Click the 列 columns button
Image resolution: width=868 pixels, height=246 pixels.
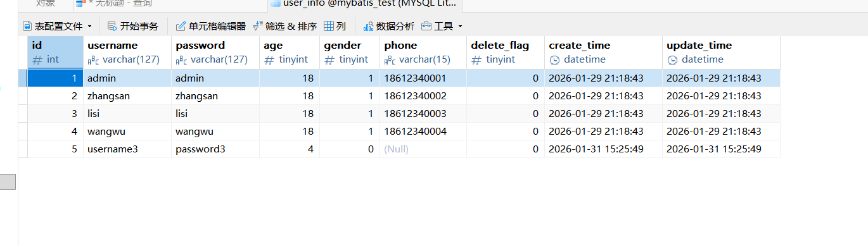tap(335, 26)
